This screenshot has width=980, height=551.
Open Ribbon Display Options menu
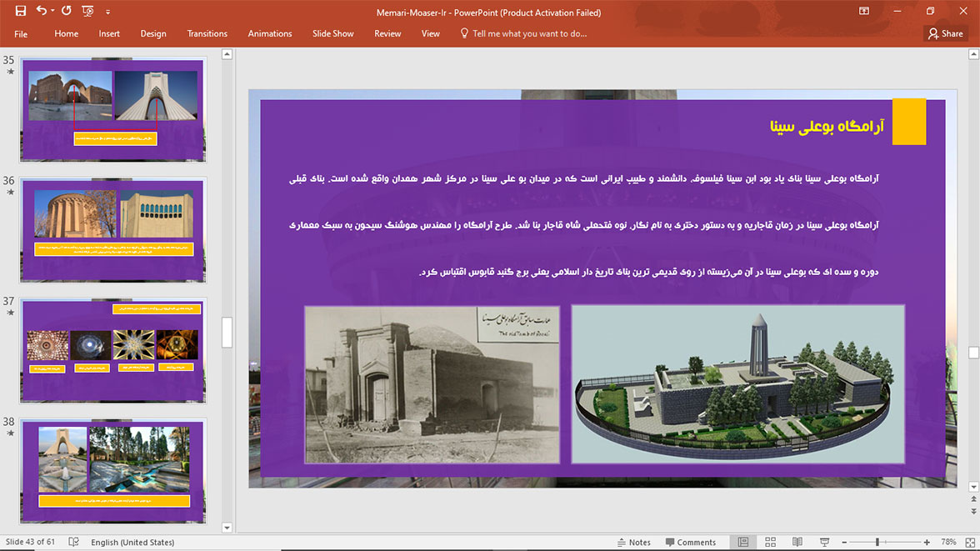pos(865,12)
